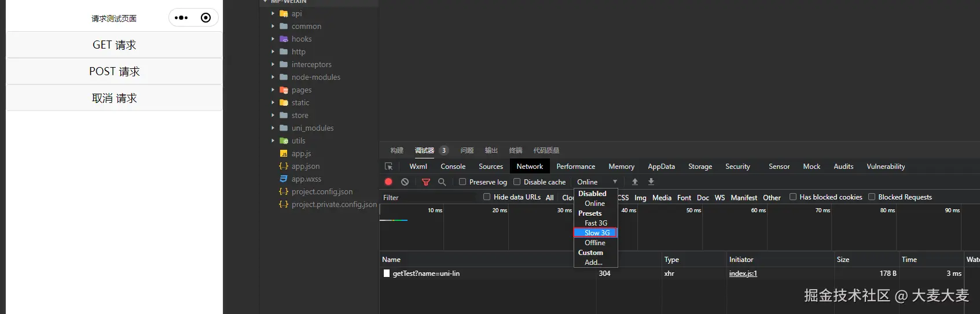Choose Offline in throttling menu
Screen dimensions: 980x314
(x=596, y=242)
